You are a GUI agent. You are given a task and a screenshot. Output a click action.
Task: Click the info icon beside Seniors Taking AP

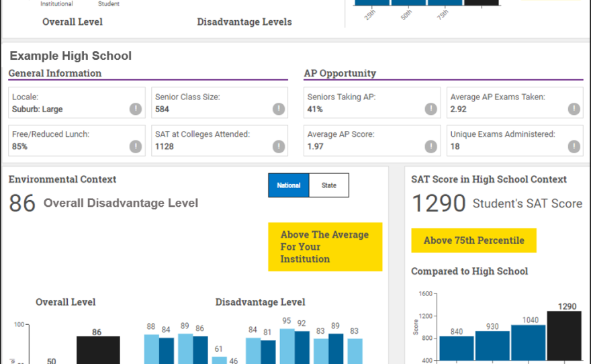coord(430,109)
